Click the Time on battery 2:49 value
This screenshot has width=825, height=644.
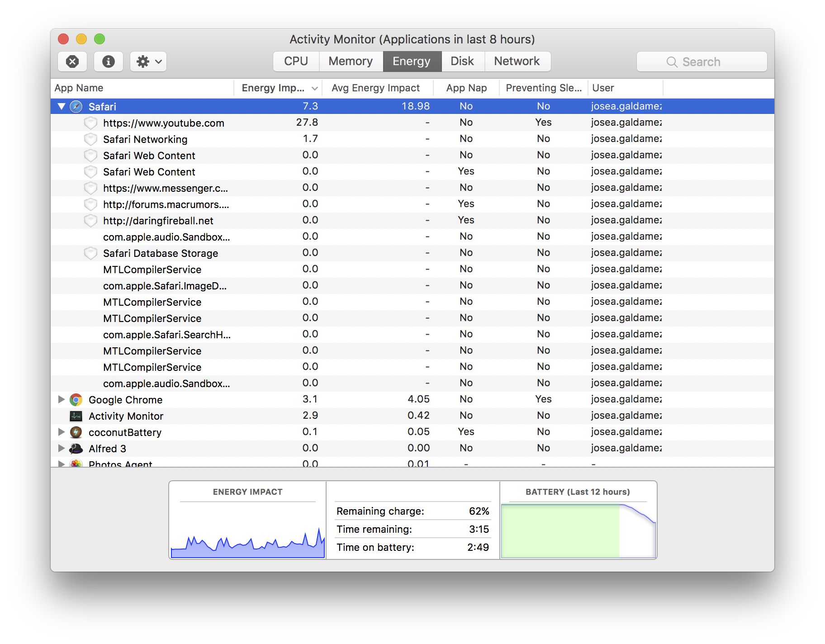tap(478, 547)
